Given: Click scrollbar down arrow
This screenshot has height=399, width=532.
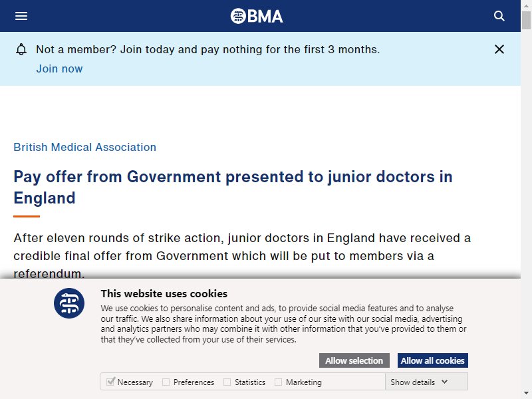Looking at the screenshot, I should click(x=526, y=394).
